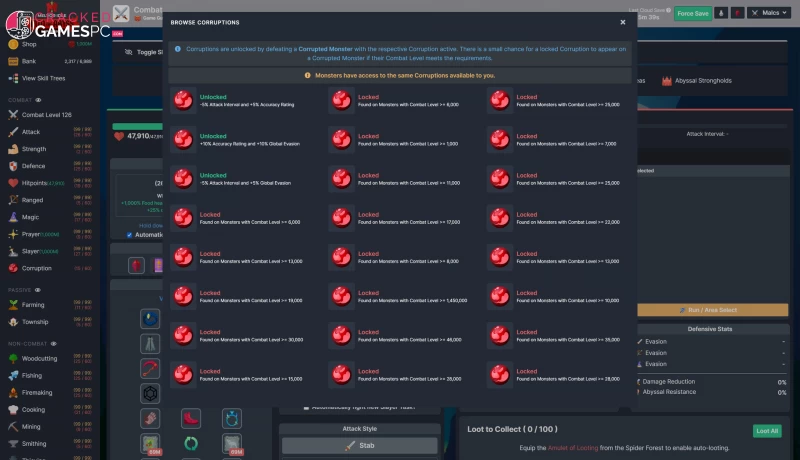The height and width of the screenshot is (460, 800).
Task: Click the first Unlocked corruption icon
Action: click(x=183, y=99)
